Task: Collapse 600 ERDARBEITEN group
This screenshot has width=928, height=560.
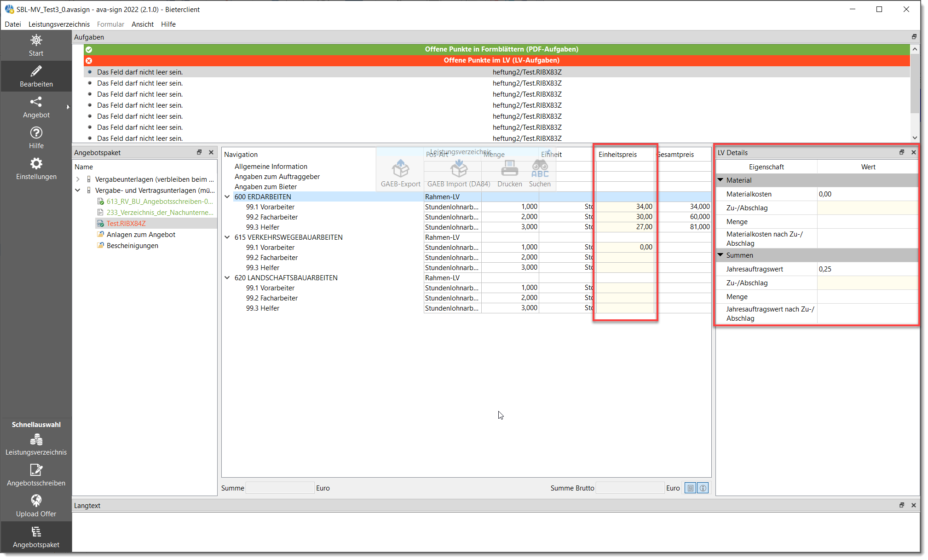Action: click(227, 197)
